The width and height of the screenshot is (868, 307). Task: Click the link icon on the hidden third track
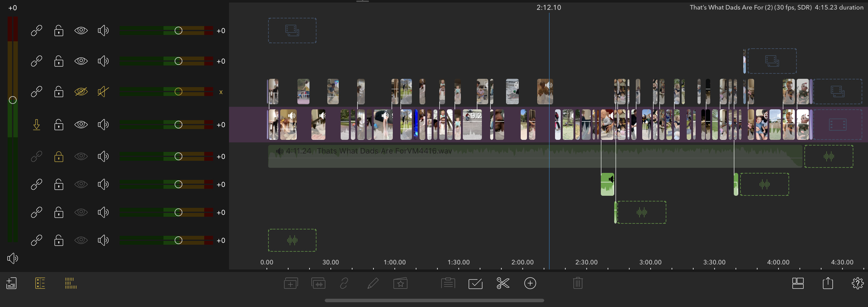point(36,92)
